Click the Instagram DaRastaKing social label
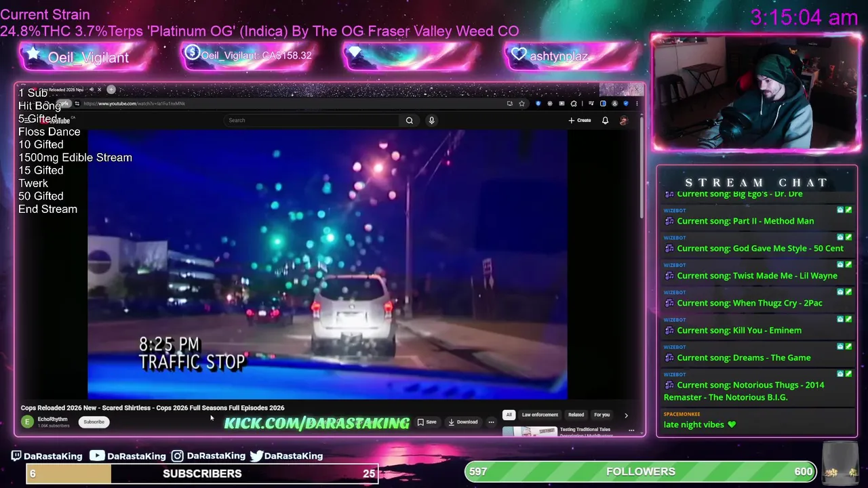 click(x=208, y=455)
